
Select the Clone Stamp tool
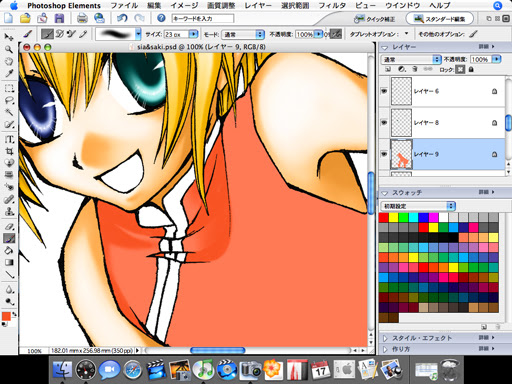click(x=9, y=211)
